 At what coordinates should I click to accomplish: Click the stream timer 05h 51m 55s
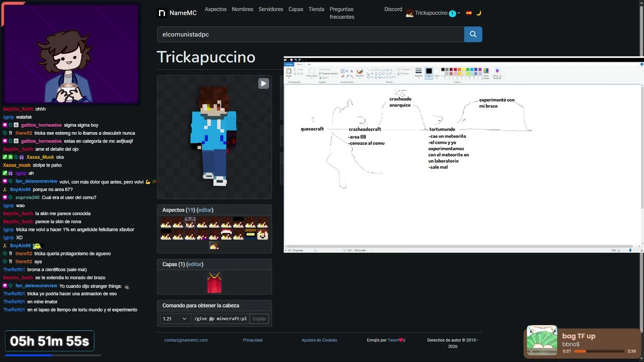click(x=49, y=341)
